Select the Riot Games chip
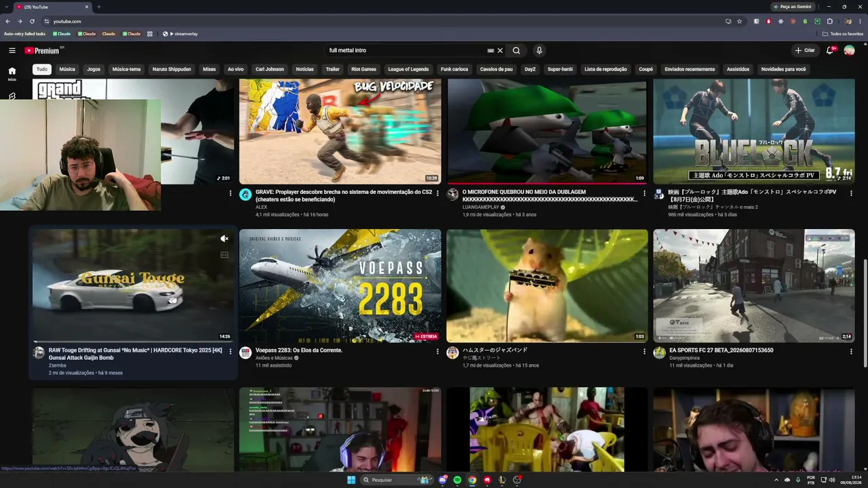 tap(363, 69)
